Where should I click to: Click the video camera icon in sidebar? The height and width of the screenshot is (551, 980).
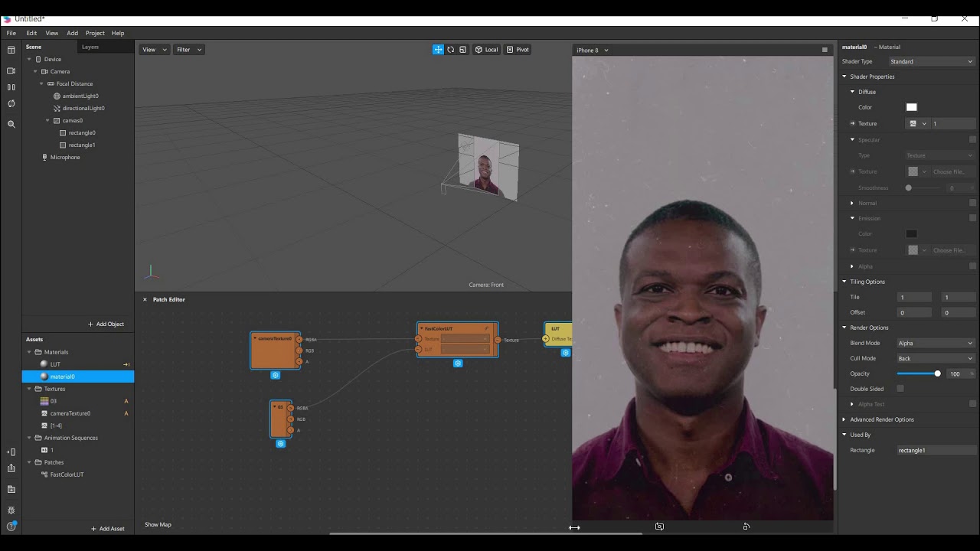(x=11, y=70)
